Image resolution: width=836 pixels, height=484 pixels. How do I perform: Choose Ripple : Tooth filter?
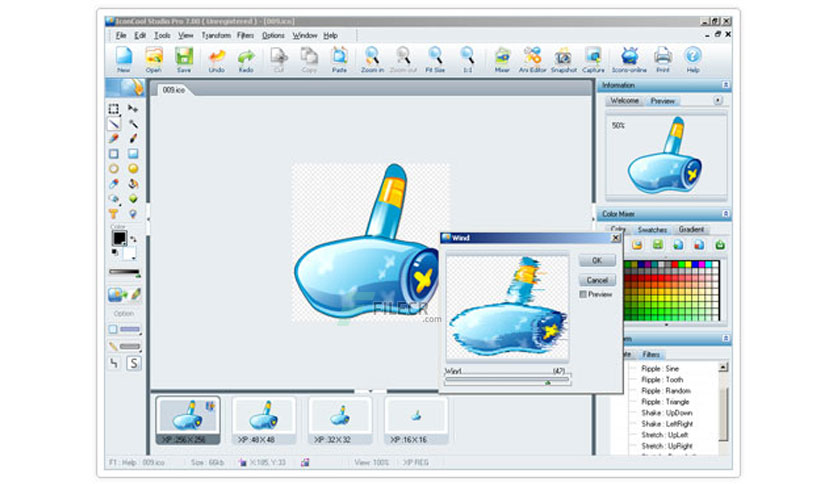pyautogui.click(x=662, y=380)
